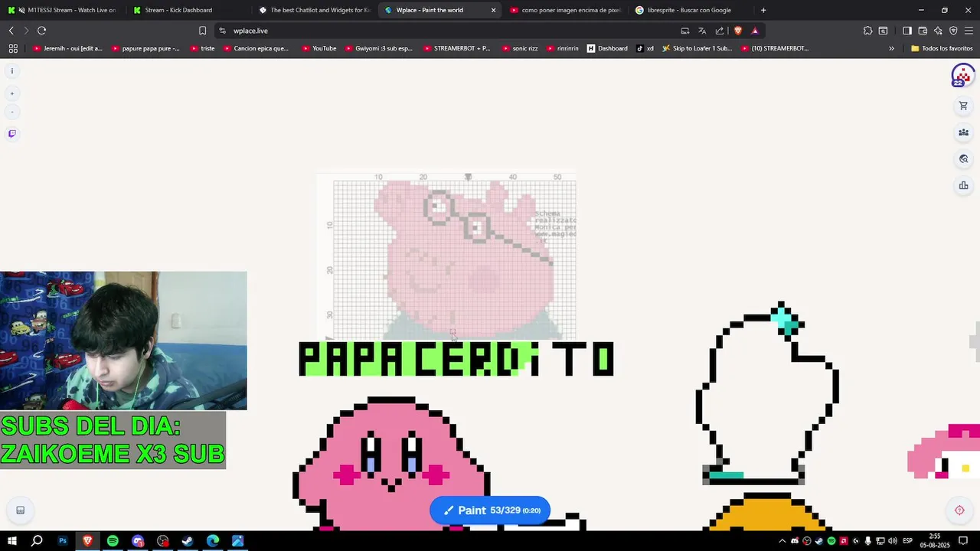
Task: Close the Wplace - Paint the world tab
Action: tap(493, 10)
